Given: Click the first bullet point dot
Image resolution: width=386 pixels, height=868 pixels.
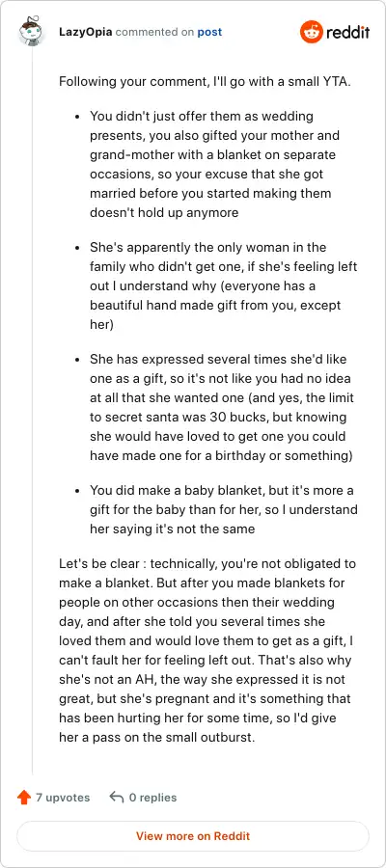Looking at the screenshot, I should point(78,117).
